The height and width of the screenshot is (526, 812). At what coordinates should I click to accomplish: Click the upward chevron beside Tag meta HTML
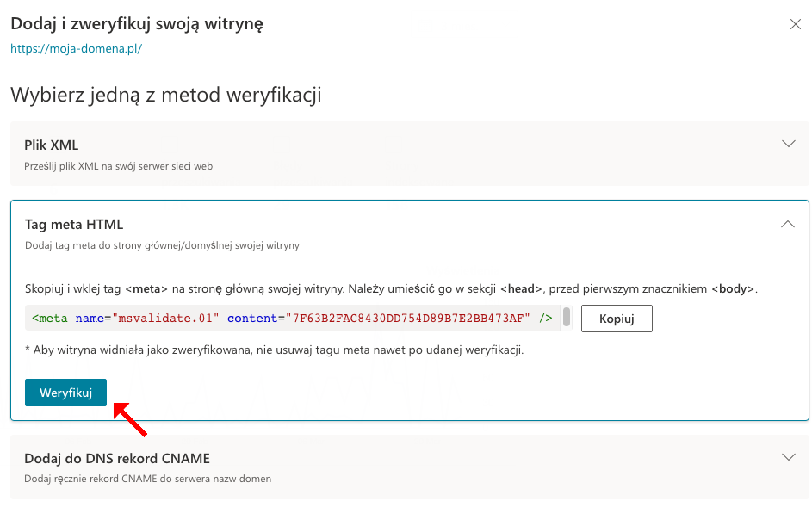pos(787,224)
